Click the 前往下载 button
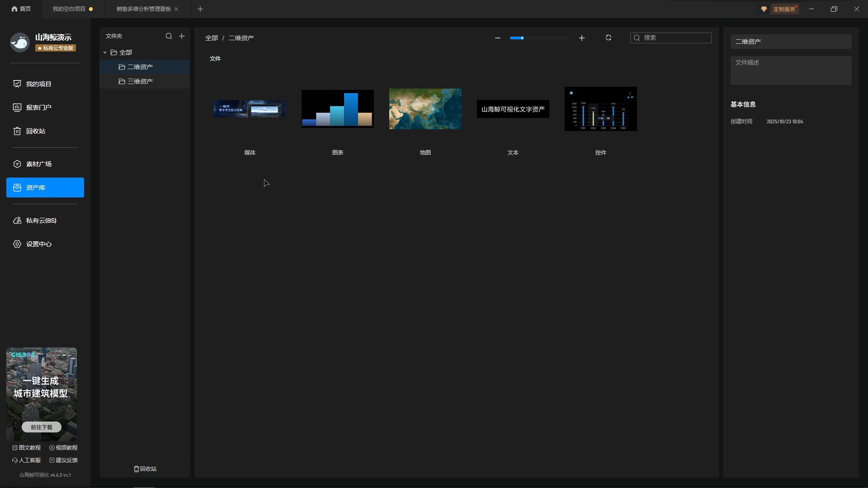 (42, 427)
